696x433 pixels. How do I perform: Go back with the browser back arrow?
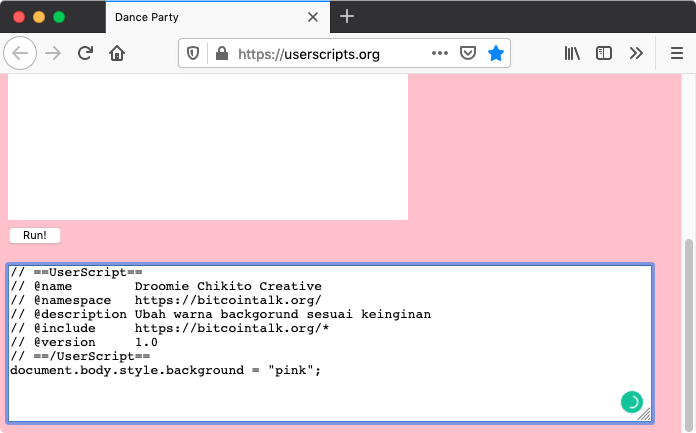(x=20, y=53)
